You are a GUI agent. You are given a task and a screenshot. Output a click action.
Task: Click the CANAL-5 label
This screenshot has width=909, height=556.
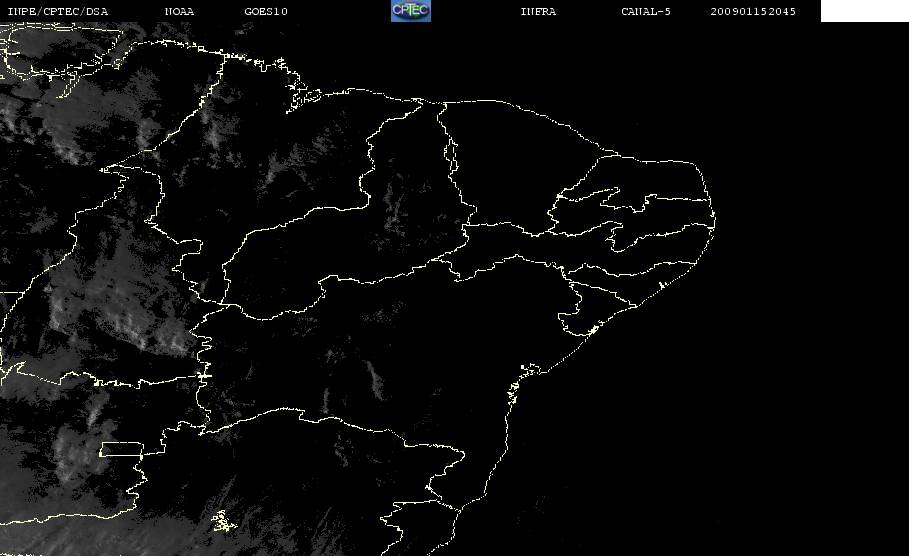click(x=646, y=11)
